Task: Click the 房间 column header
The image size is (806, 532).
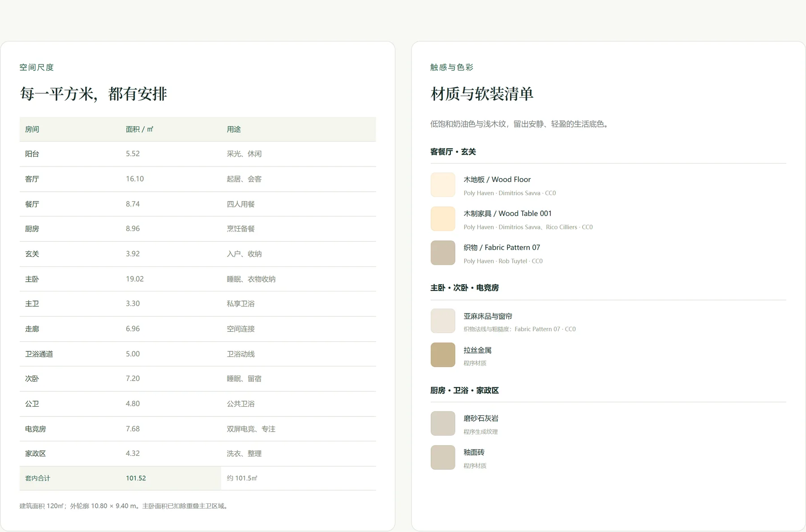Action: [x=32, y=129]
